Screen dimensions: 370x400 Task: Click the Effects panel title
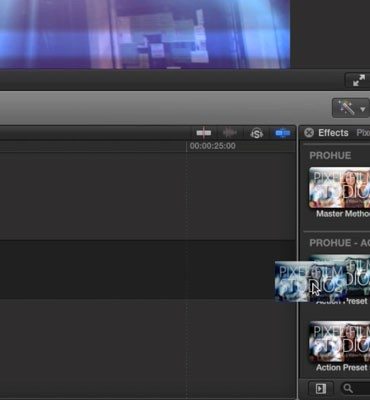tap(333, 133)
